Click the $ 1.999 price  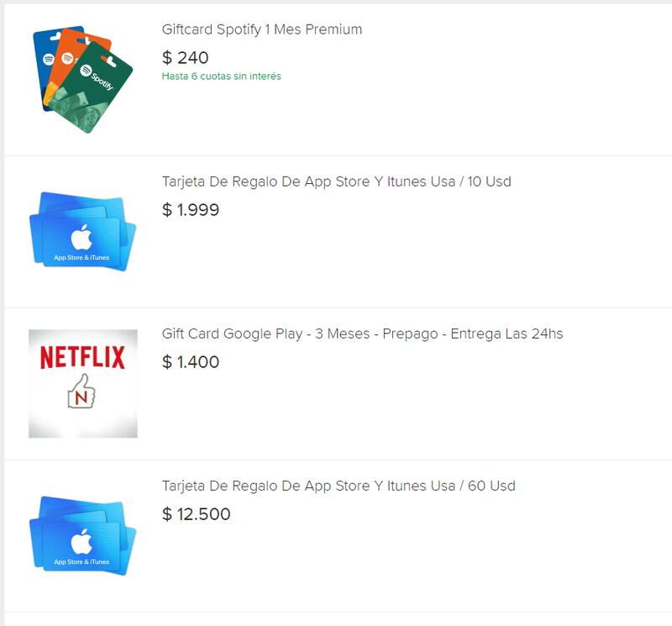(x=191, y=210)
